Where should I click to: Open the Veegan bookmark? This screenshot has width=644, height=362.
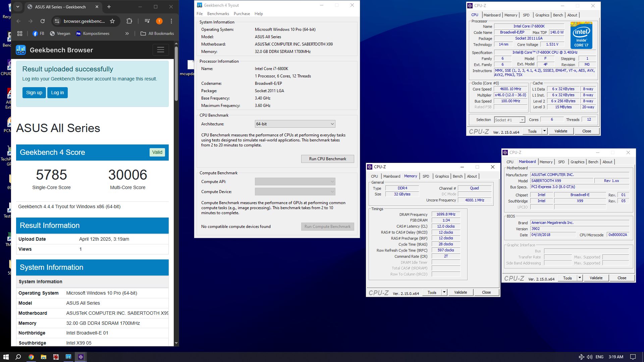click(x=60, y=34)
